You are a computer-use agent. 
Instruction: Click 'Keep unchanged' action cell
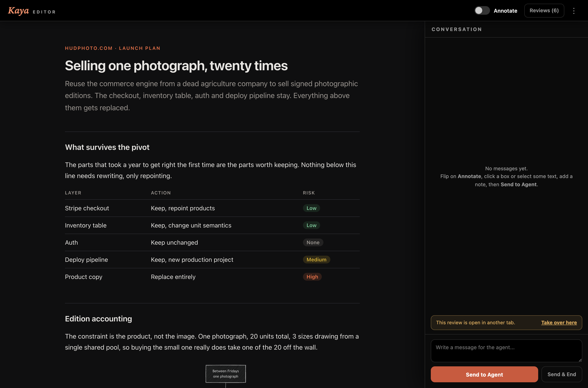point(174,243)
